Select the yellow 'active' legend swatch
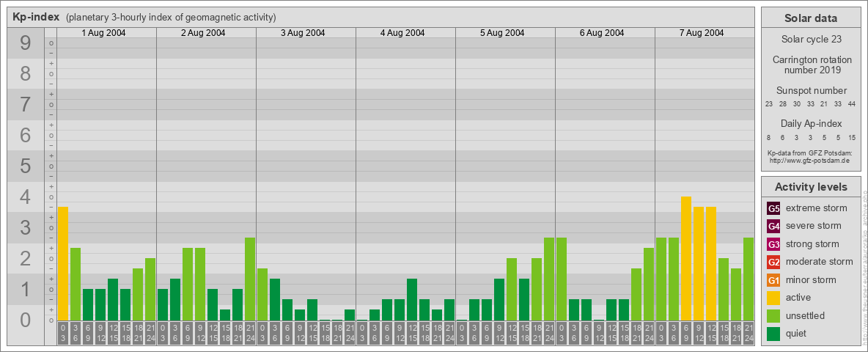The image size is (868, 352). click(773, 298)
